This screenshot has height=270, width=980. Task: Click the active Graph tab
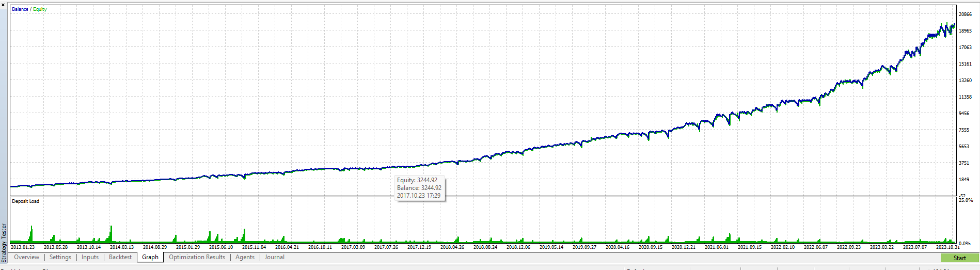[150, 257]
